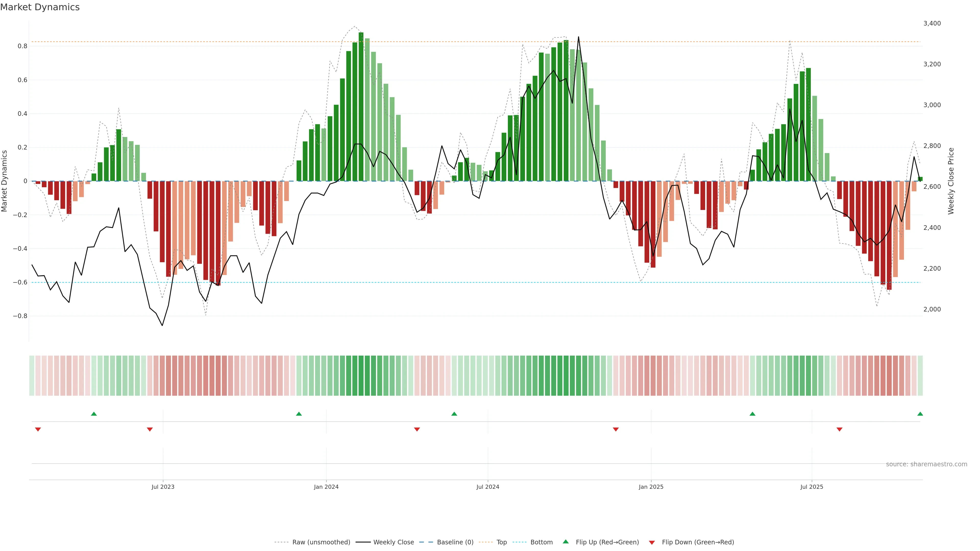
Task: Click the Market Dynamics chart title
Action: [40, 7]
